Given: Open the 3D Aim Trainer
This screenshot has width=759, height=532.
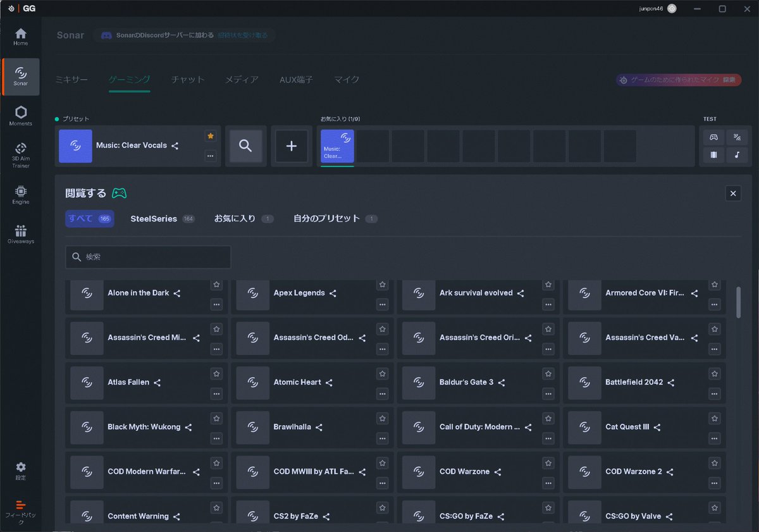Looking at the screenshot, I should coord(21,155).
